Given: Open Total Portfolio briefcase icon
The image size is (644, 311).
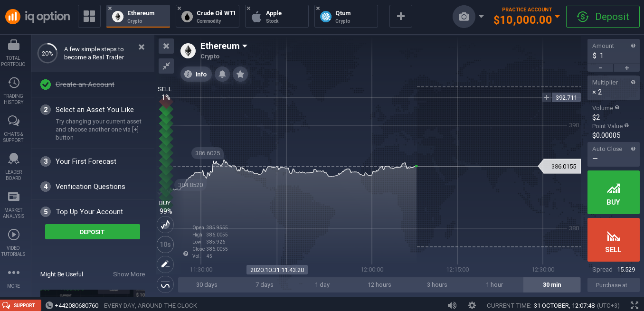Looking at the screenshot, I should pyautogui.click(x=14, y=46).
